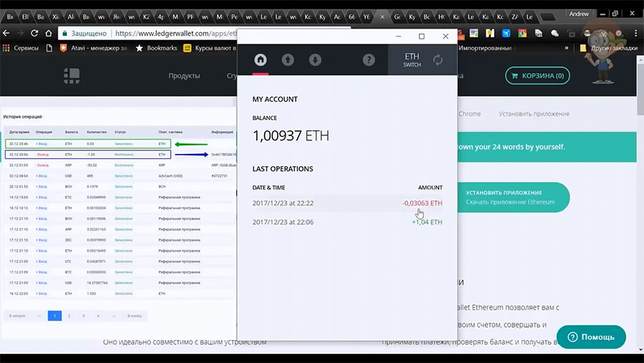Switch to the Яндекс browser tab
The height and width of the screenshot is (363, 644).
(x=117, y=17)
